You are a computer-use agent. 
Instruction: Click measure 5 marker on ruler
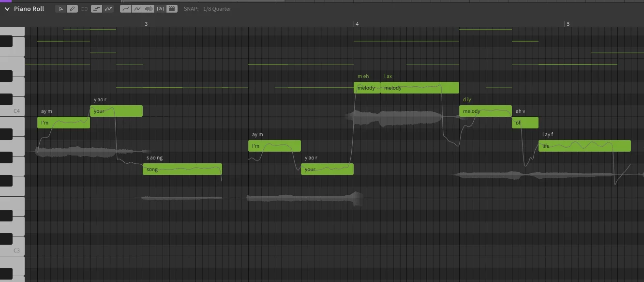pos(568,24)
